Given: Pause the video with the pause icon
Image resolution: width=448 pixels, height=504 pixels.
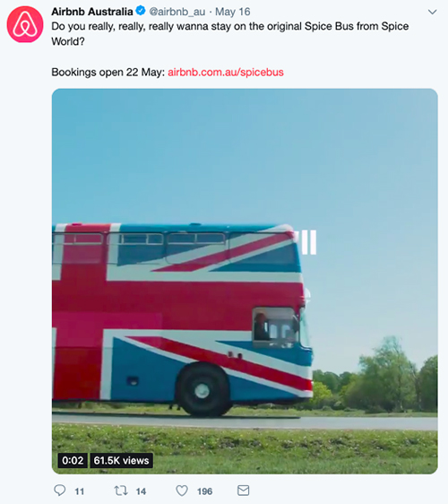Looking at the screenshot, I should coord(309,242).
